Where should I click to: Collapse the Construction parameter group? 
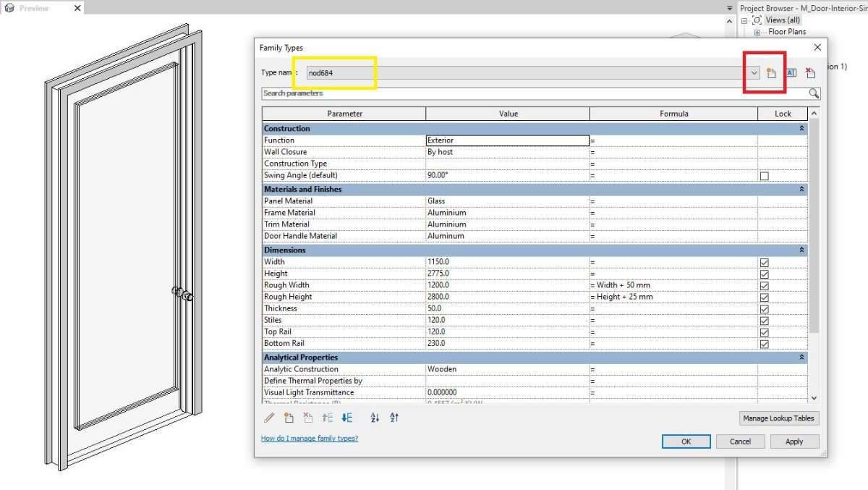coord(801,128)
